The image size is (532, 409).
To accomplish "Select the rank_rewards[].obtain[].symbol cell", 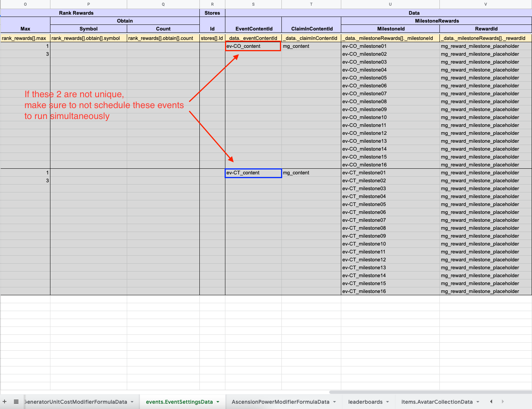I will pos(88,38).
